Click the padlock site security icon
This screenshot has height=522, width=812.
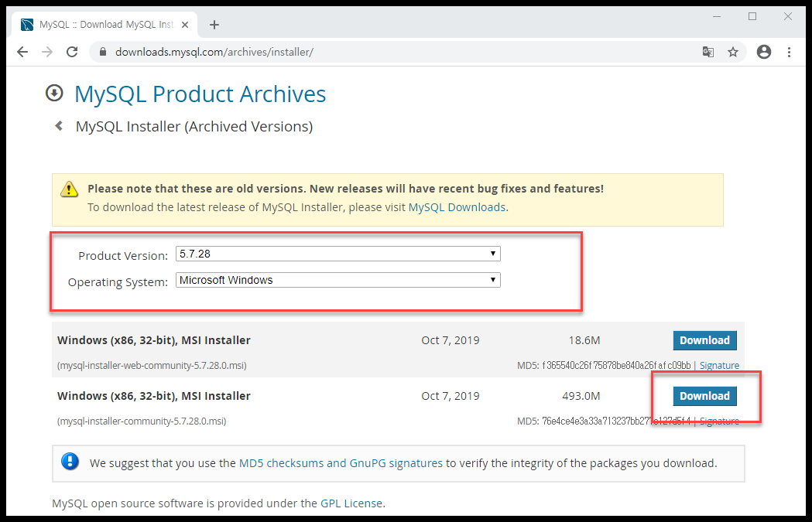point(102,52)
